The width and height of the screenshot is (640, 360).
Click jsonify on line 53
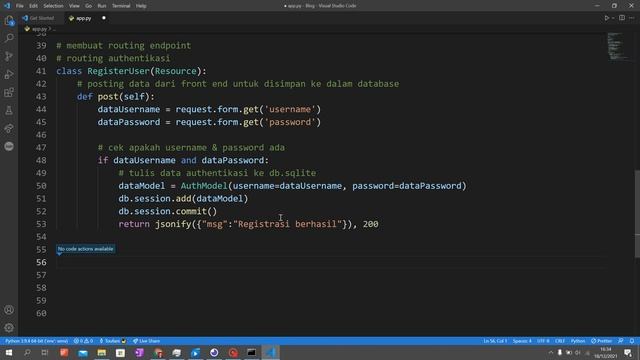173,224
